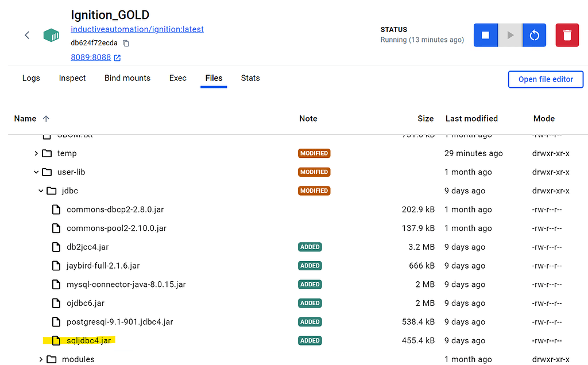Open the Stats tab
The image size is (588, 365).
pyautogui.click(x=250, y=78)
